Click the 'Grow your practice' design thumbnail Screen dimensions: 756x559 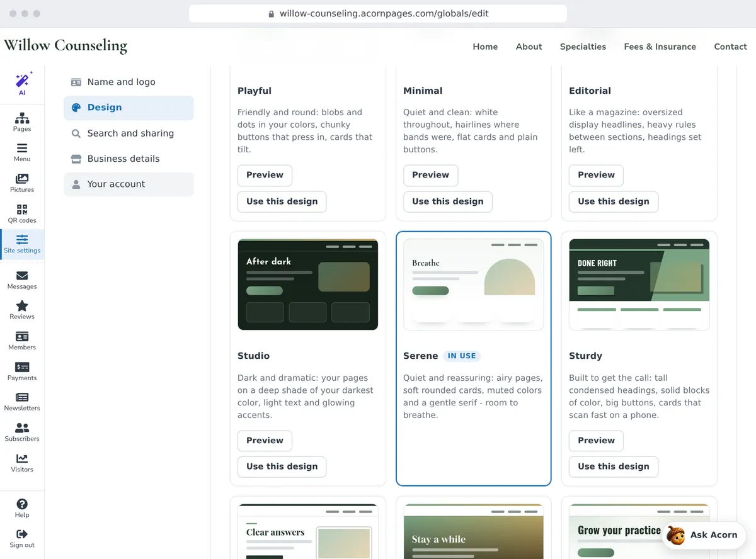coord(639,531)
